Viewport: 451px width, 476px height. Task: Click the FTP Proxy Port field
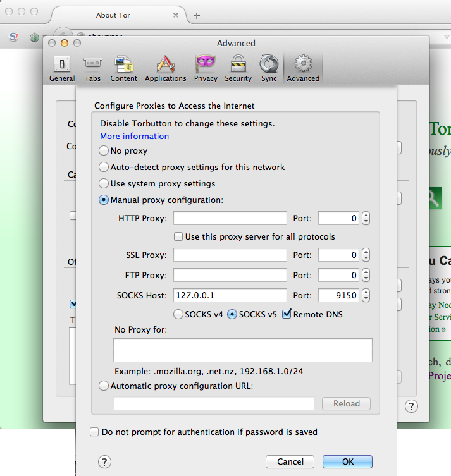tap(338, 275)
